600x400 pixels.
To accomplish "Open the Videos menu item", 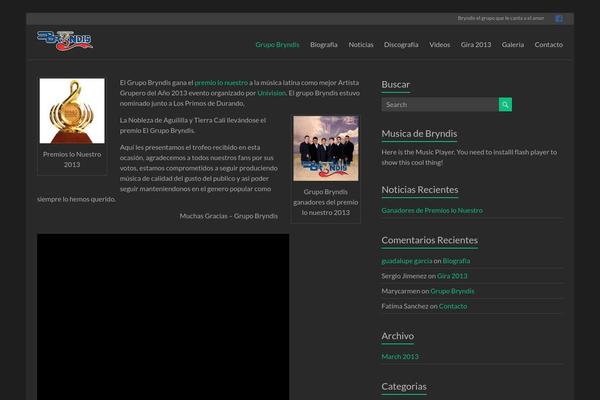I will point(440,44).
